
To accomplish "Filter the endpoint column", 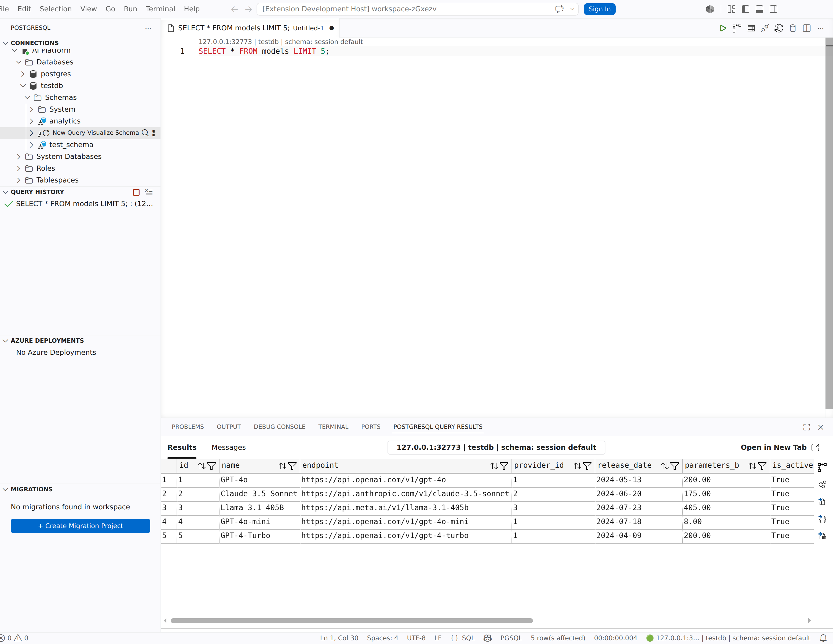I will point(504,466).
